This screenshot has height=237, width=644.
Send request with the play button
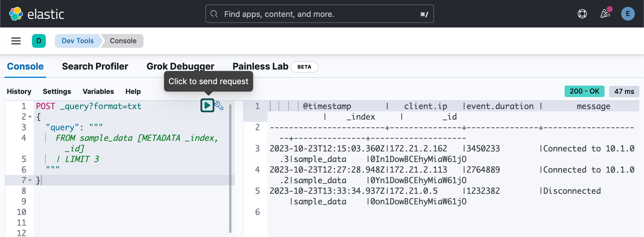pos(207,105)
